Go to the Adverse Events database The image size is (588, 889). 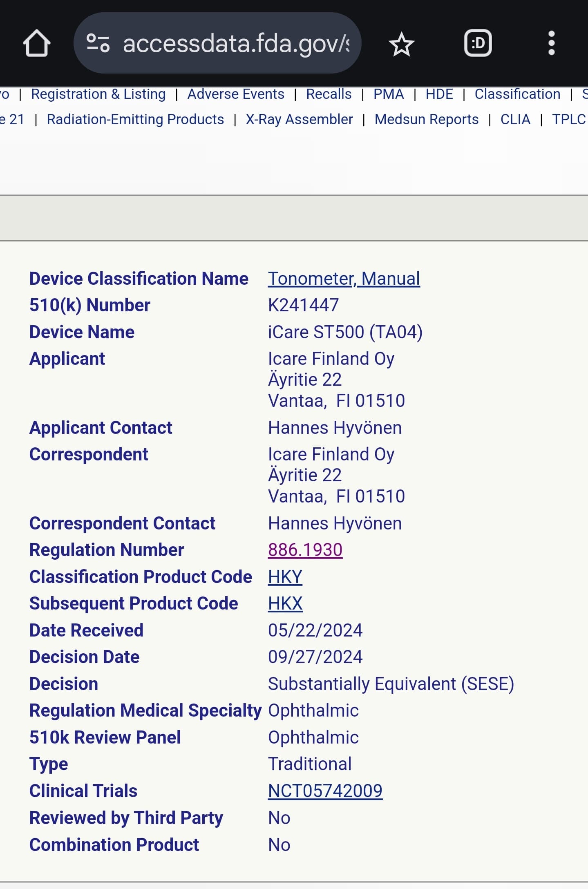tap(236, 94)
